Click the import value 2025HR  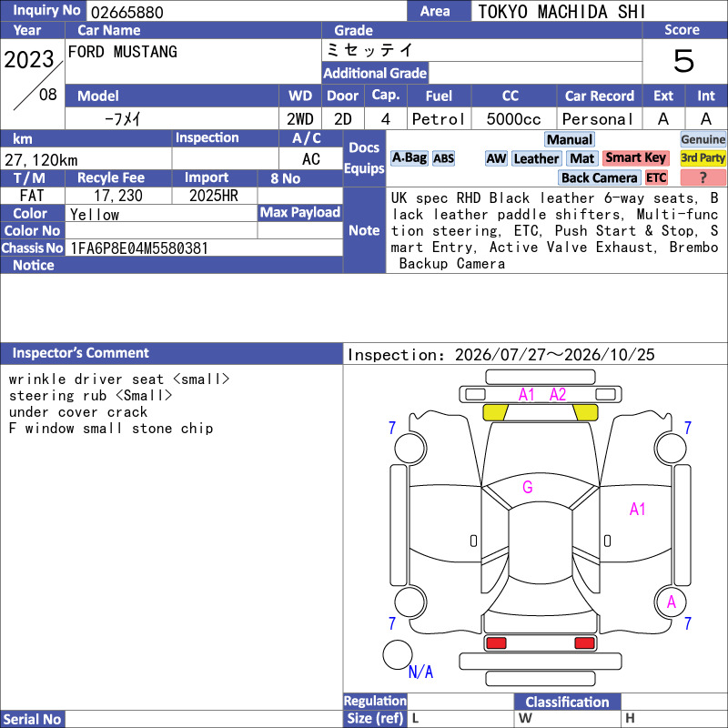[214, 196]
